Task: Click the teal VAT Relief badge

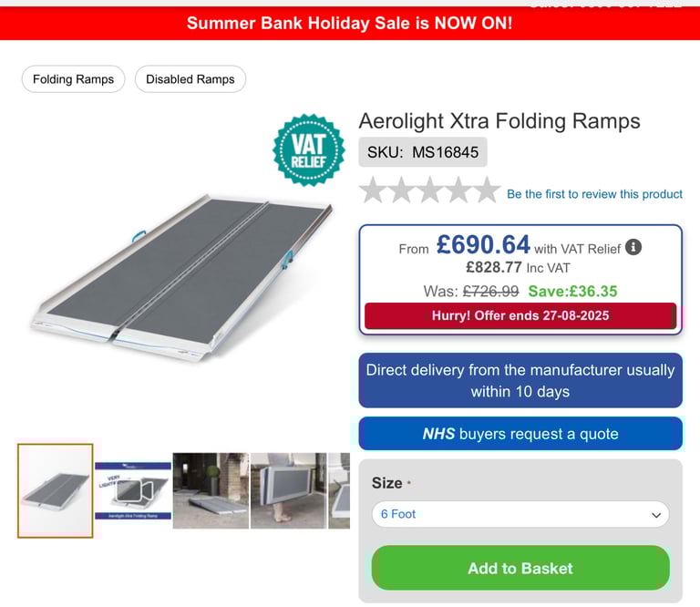Action: point(309,150)
